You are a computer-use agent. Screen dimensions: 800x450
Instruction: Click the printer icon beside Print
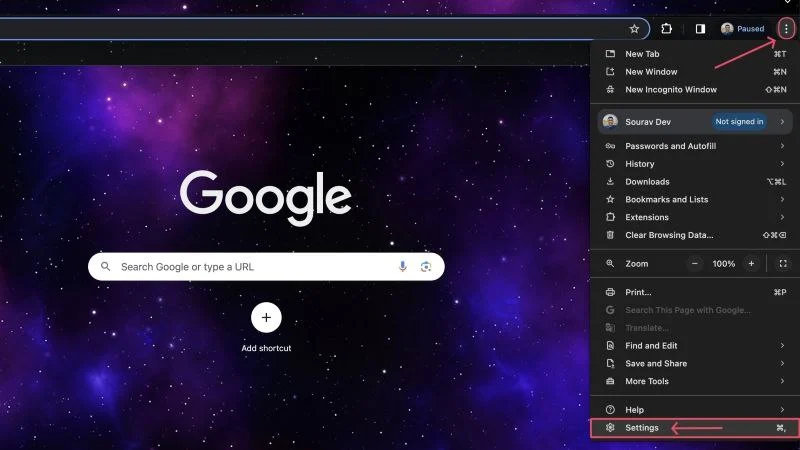[x=610, y=292]
